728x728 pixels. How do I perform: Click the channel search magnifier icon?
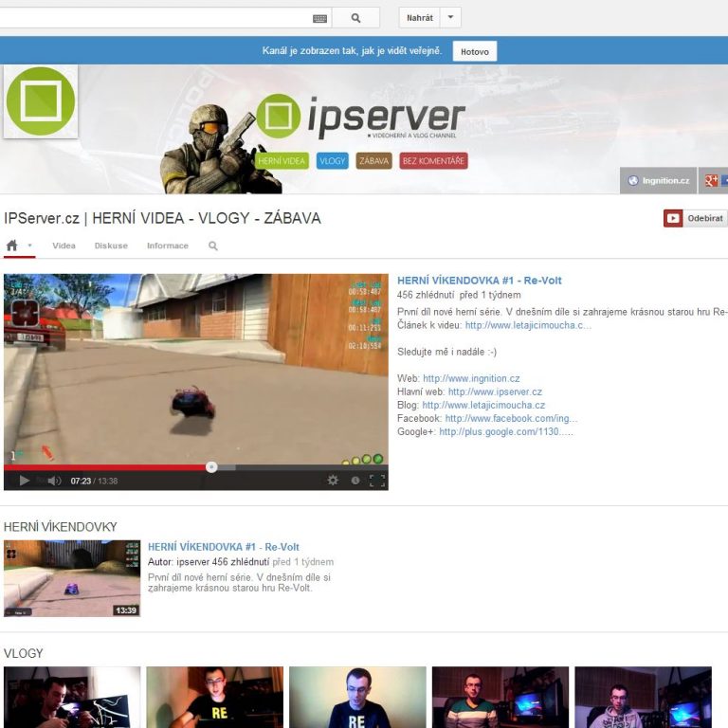212,246
